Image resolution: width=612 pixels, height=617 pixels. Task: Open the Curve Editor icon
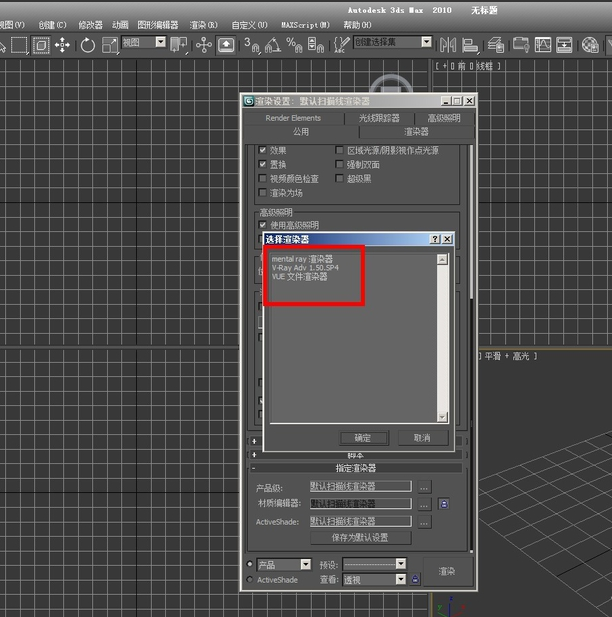pos(543,45)
